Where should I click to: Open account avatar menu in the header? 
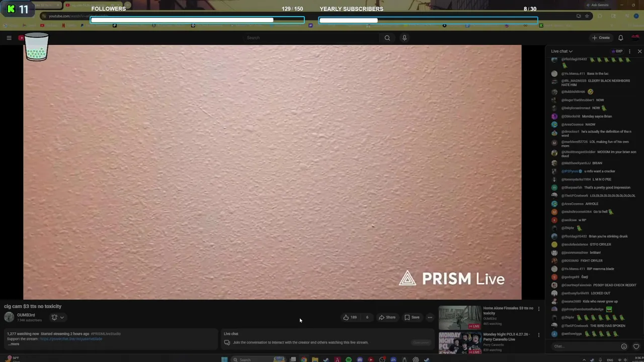635,38
